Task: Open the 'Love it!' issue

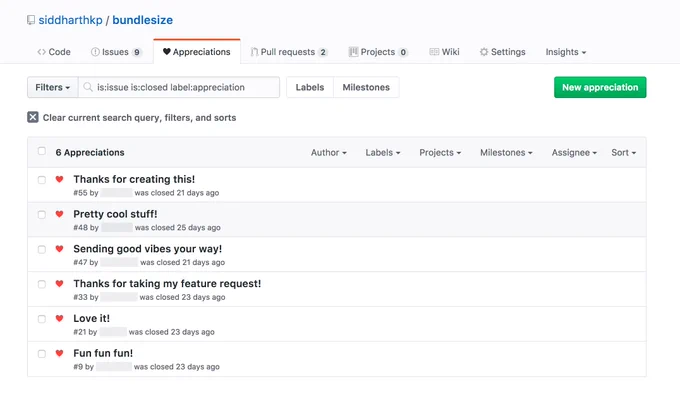Action: point(92,318)
